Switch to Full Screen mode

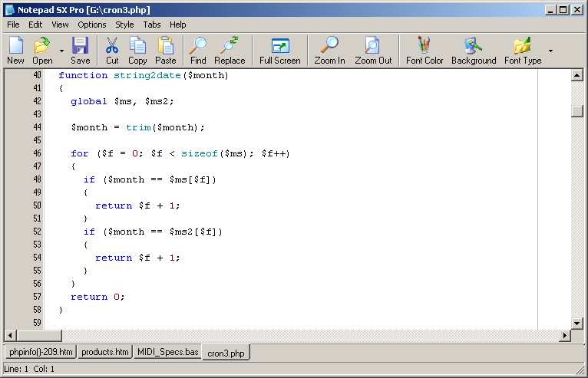279,51
